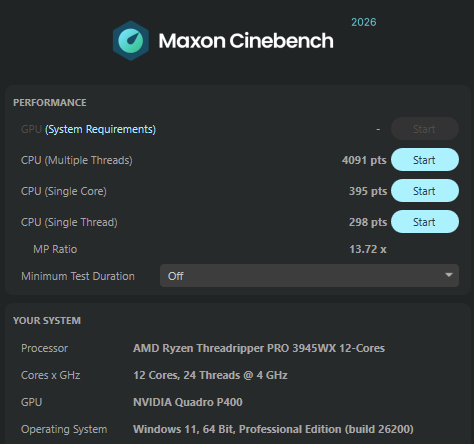Click the Windows 11 build 26200 value

273,429
